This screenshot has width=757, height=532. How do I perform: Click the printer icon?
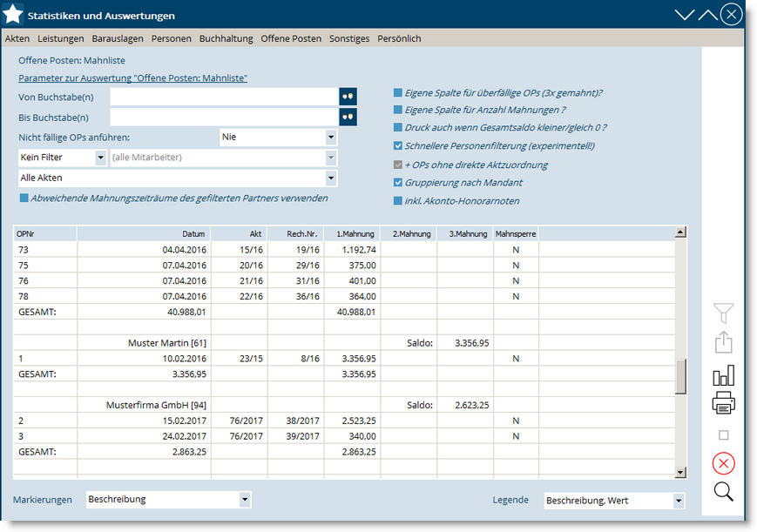coord(723,402)
